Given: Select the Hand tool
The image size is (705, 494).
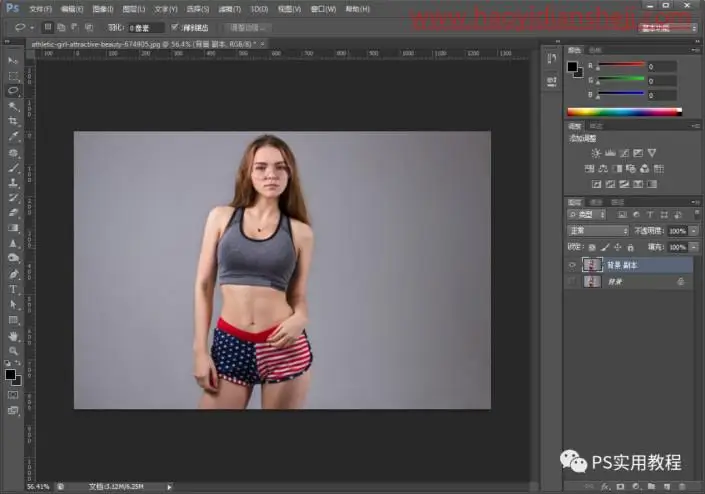Looking at the screenshot, I should (13, 336).
